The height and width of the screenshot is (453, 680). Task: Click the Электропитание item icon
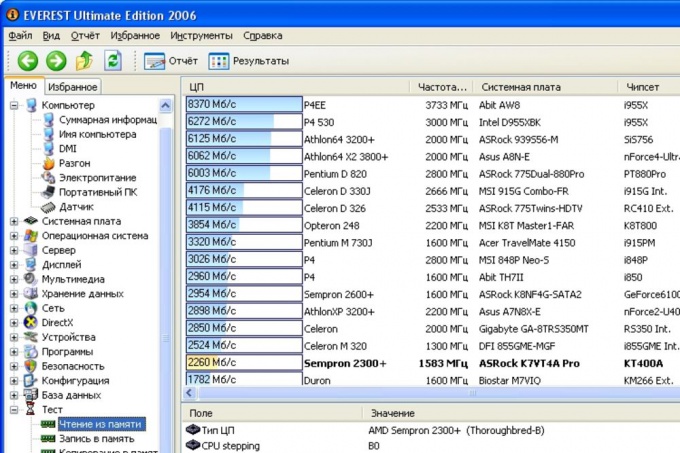48,178
